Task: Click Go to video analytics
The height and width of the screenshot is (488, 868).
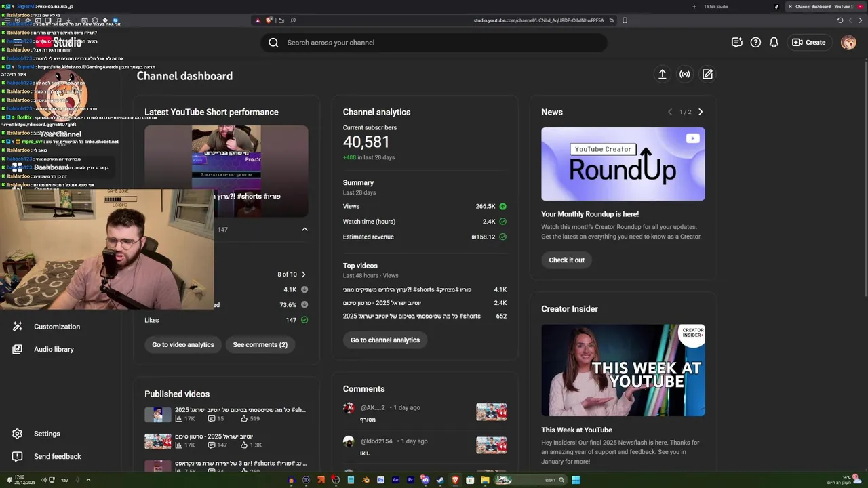Action: tap(183, 345)
